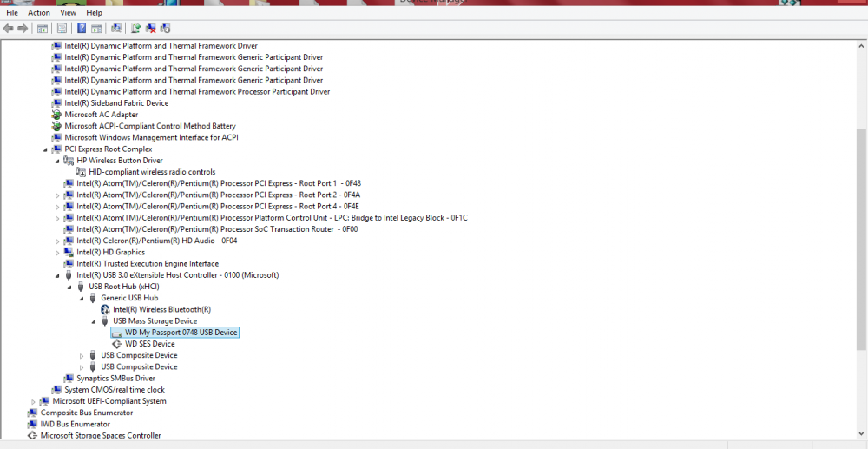Click the HP Wireless Button Driver icon
The width and height of the screenshot is (868, 449).
(x=69, y=161)
